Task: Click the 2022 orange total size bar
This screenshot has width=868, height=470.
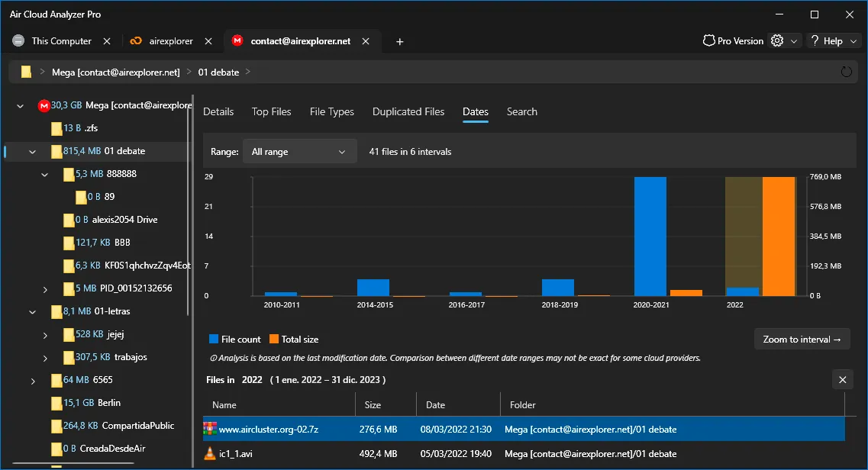Action: (779, 237)
